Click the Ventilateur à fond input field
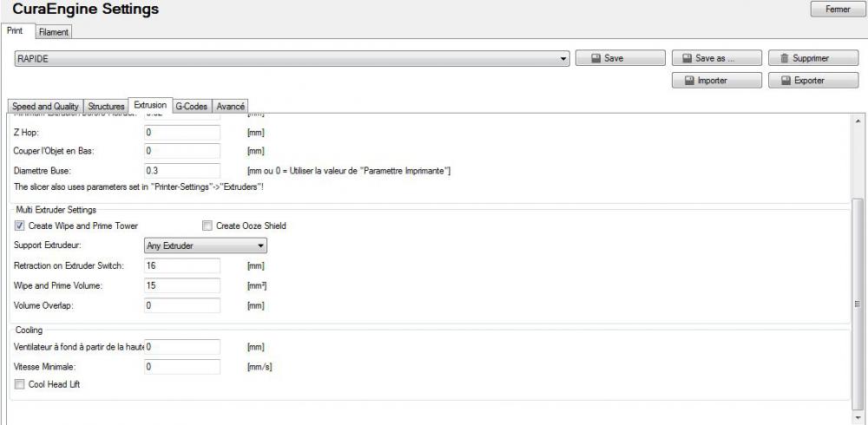The image size is (868, 425). tap(182, 347)
